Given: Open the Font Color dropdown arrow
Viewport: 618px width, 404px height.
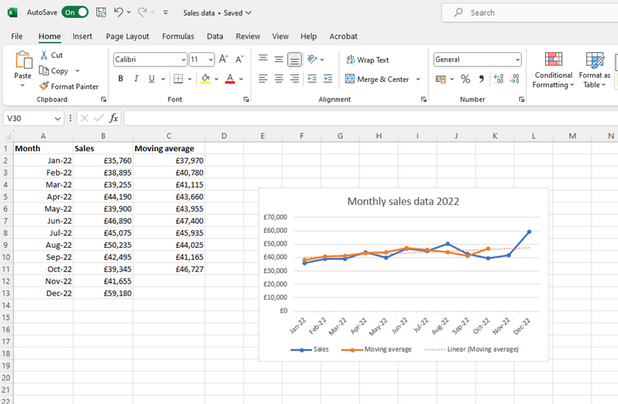Looking at the screenshot, I should 241,79.
